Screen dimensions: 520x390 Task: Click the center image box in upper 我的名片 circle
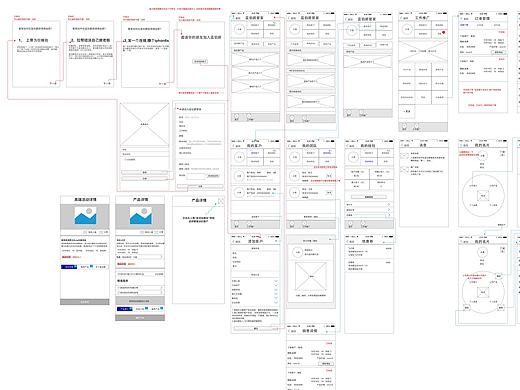[x=483, y=195]
